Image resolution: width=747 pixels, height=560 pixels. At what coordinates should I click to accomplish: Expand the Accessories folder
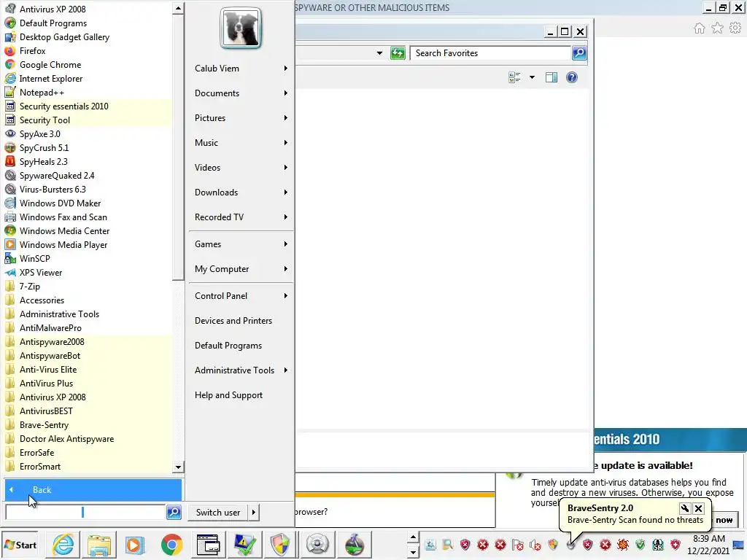pyautogui.click(x=42, y=300)
